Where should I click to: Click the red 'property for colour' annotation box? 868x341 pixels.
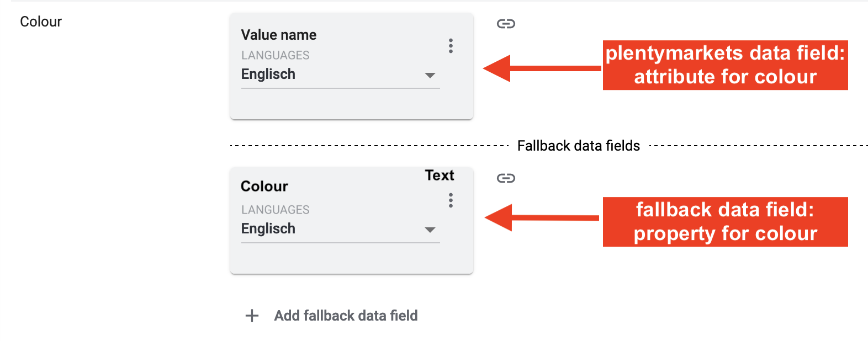click(725, 222)
